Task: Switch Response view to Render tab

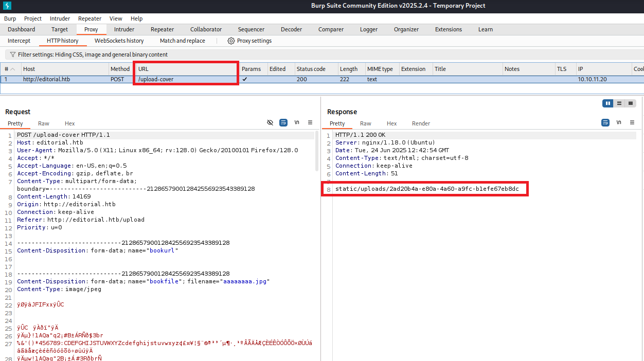Action: (421, 123)
